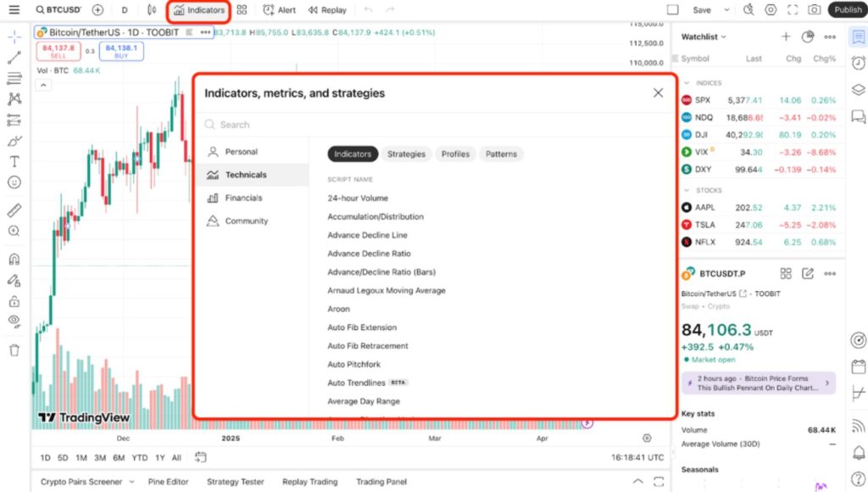Close the Indicators dialog
Screen dimensions: 868x492
pyautogui.click(x=658, y=93)
